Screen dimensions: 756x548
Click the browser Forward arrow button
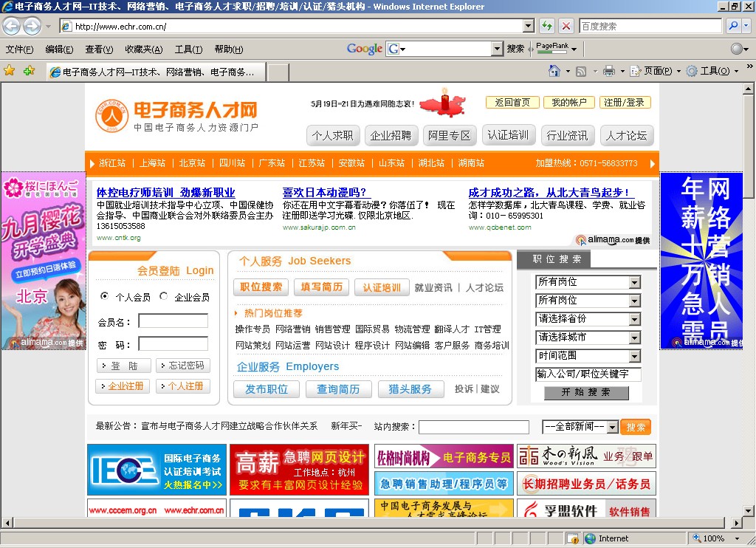[x=32, y=26]
